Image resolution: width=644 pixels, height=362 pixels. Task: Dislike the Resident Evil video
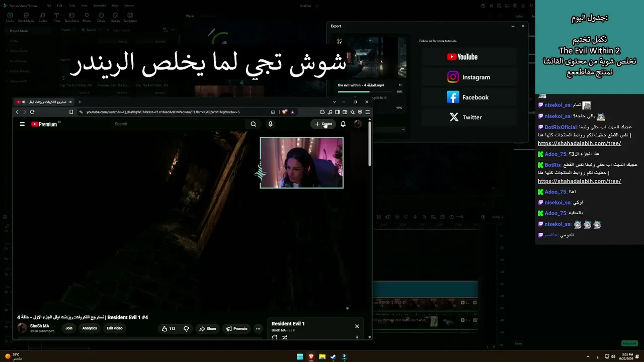pos(186,329)
